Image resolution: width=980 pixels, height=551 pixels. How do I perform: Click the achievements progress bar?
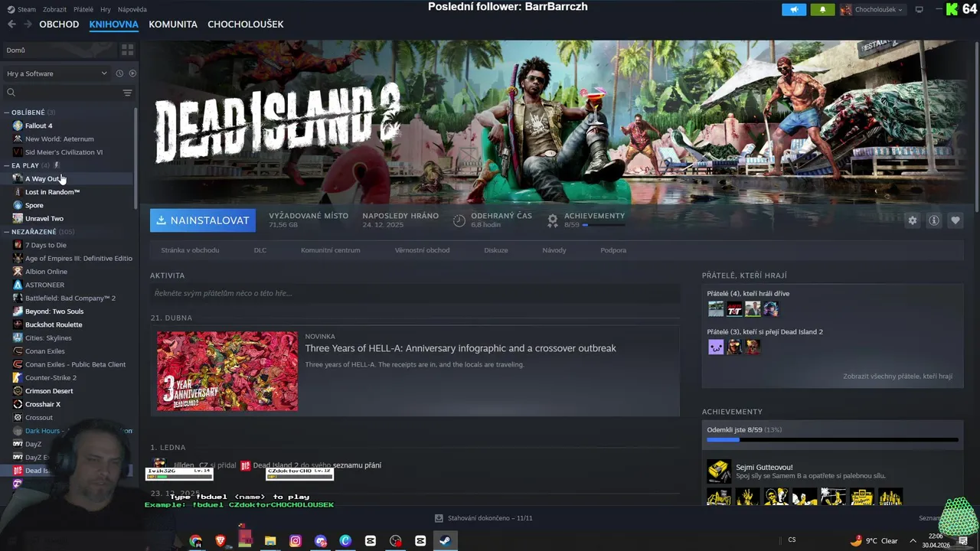coord(832,440)
